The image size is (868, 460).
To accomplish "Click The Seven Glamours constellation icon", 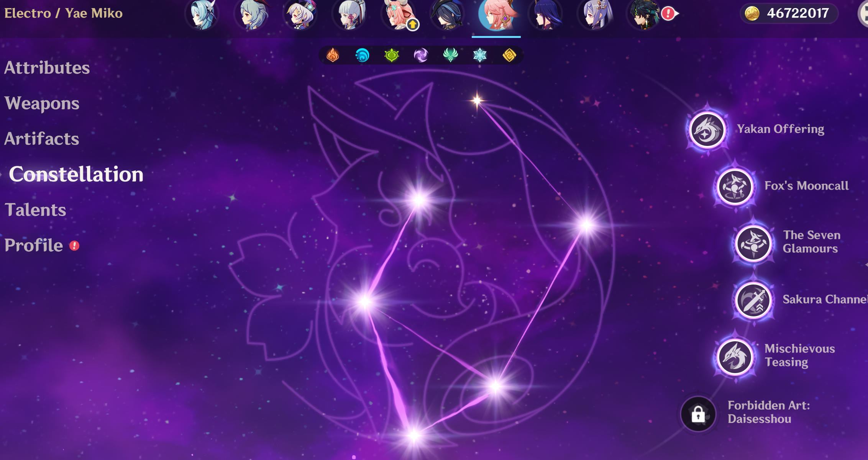I will click(x=753, y=243).
